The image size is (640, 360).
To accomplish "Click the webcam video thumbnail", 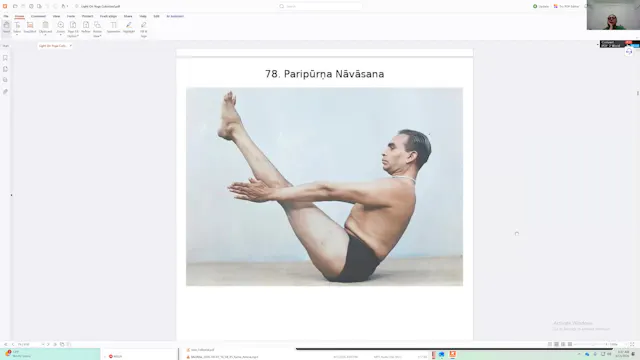I will 613,15.
